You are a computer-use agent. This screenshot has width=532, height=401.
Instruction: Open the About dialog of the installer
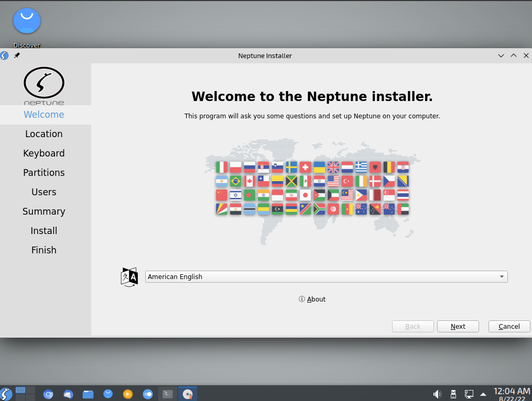312,299
